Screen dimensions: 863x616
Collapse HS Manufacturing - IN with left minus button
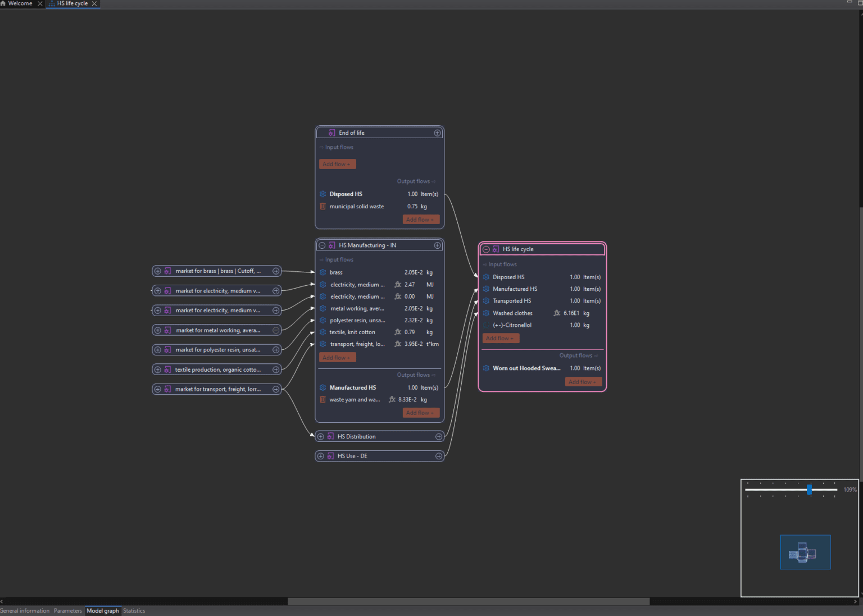click(x=322, y=245)
